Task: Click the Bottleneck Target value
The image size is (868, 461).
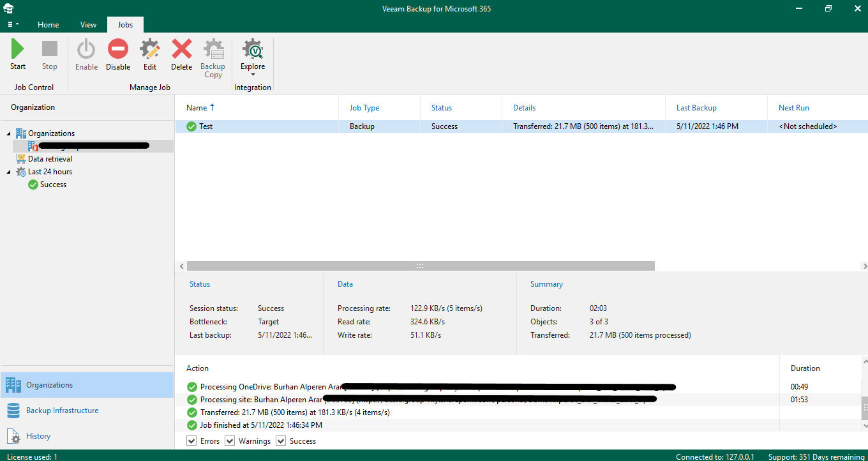Action: pyautogui.click(x=268, y=322)
